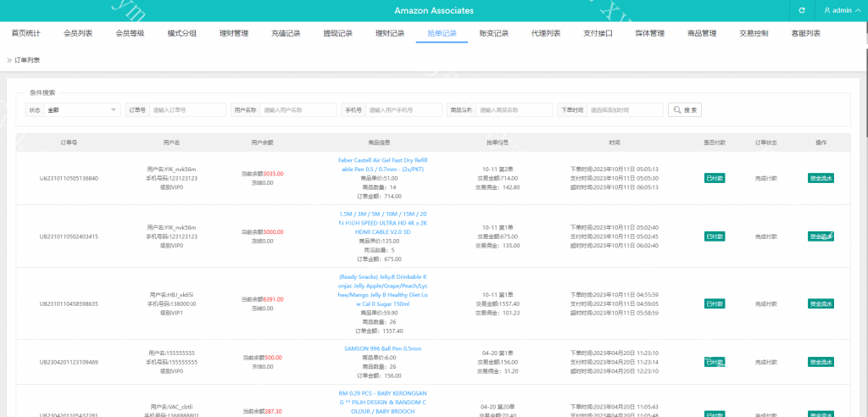Switch to the 会员等级 tab
This screenshot has height=417, width=868.
click(x=130, y=33)
